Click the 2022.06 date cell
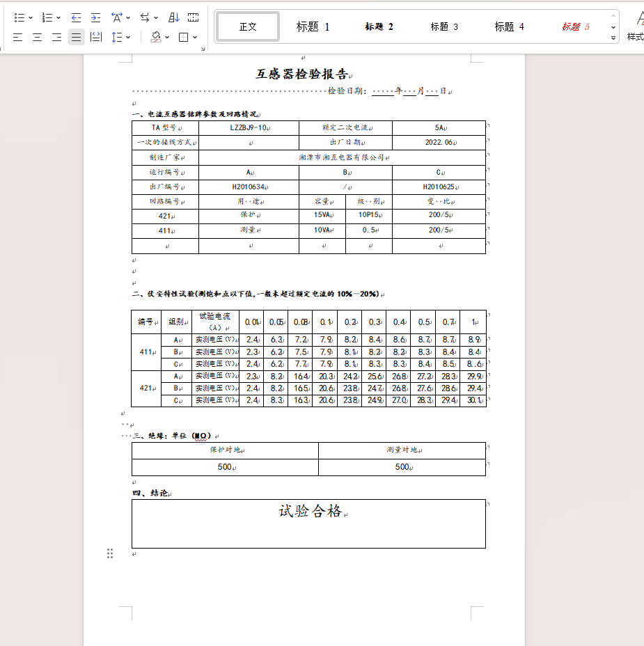Viewport: 644px width, 646px height. [439, 143]
